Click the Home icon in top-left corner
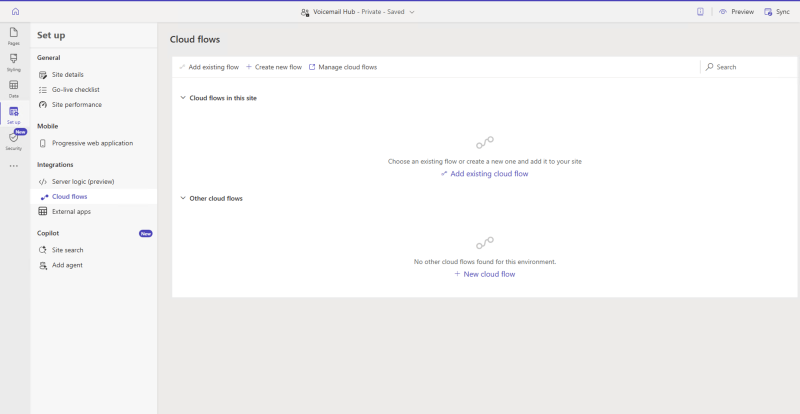This screenshot has width=800, height=414. click(14, 11)
